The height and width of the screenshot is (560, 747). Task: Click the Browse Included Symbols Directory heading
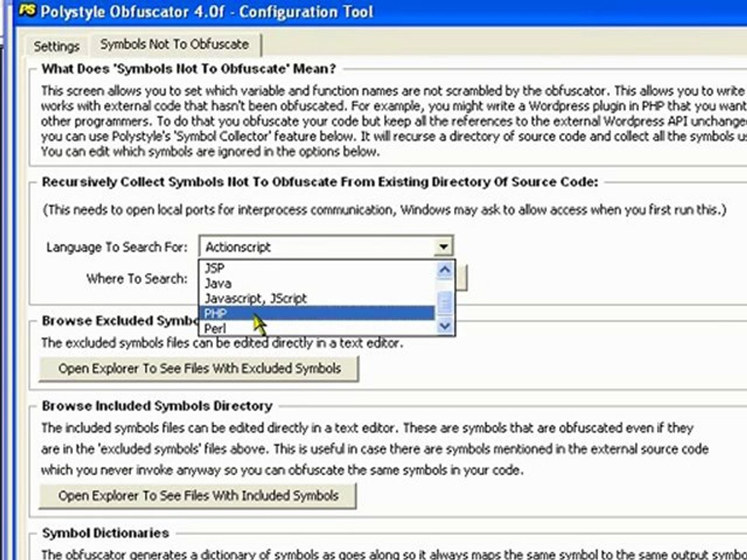coord(157,405)
